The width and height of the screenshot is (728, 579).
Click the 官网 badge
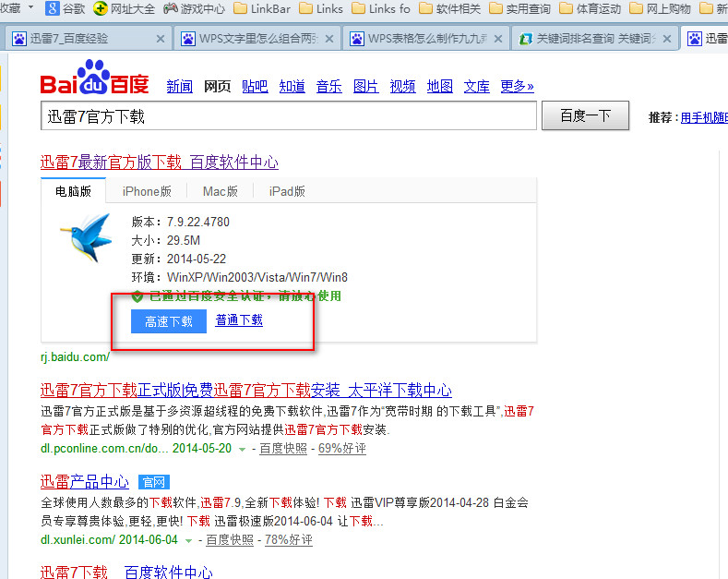pos(154,482)
